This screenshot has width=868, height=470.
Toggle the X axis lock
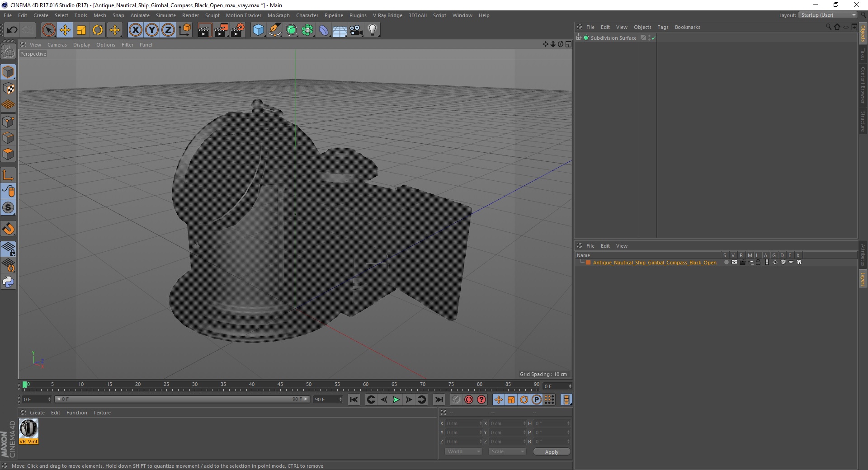(135, 30)
